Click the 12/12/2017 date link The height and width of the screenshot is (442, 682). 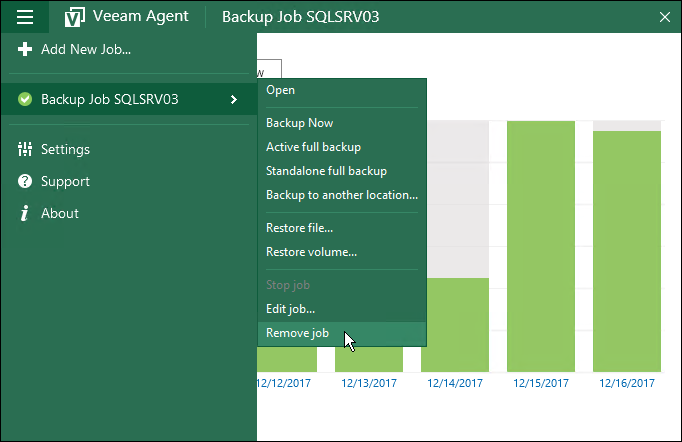point(284,383)
